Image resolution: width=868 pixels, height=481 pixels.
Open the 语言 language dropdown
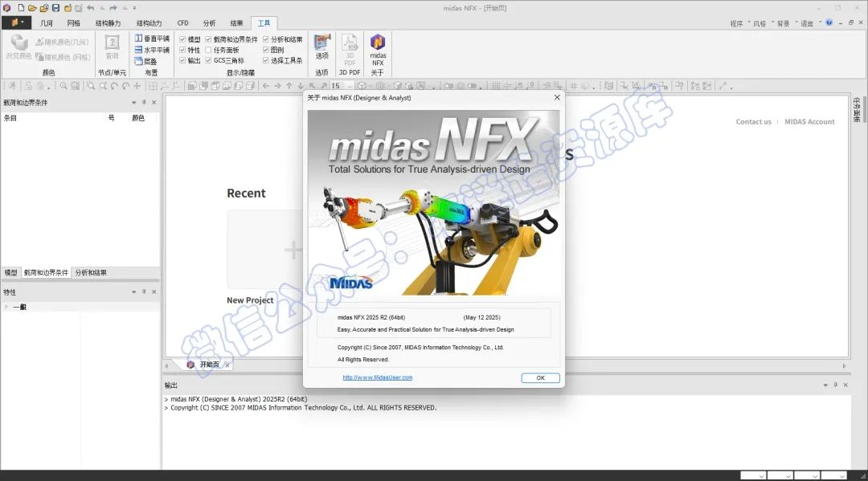click(810, 23)
